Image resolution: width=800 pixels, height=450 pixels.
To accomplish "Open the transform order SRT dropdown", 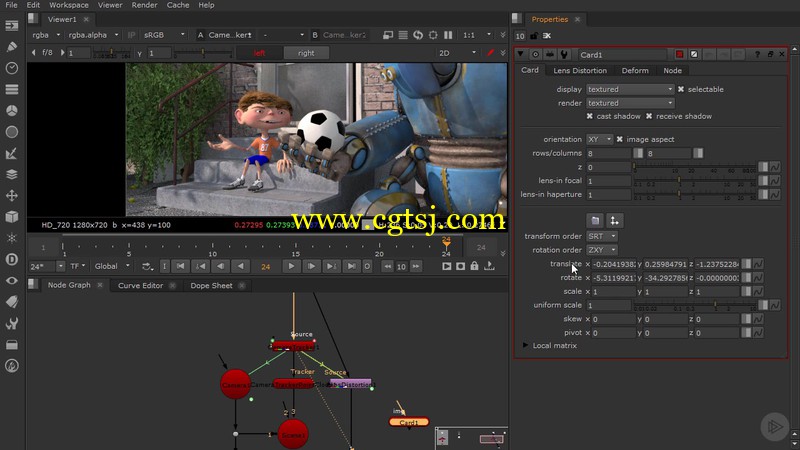I will tap(602, 236).
